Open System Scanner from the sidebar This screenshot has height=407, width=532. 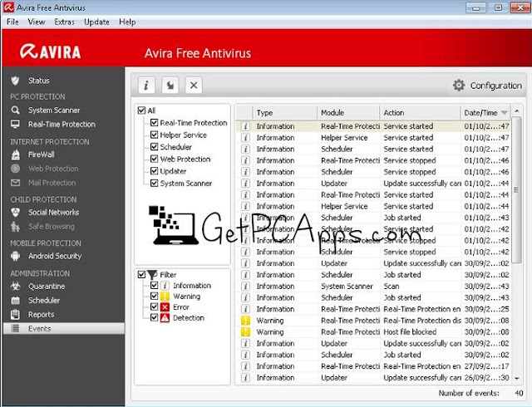click(x=54, y=110)
